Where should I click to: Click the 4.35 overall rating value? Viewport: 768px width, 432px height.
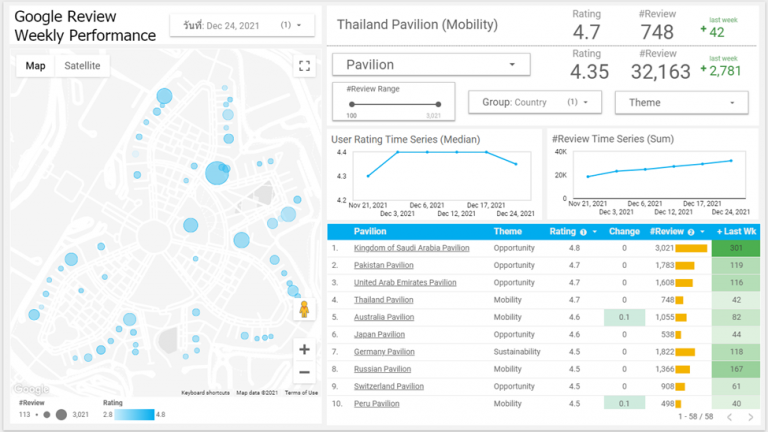(589, 72)
